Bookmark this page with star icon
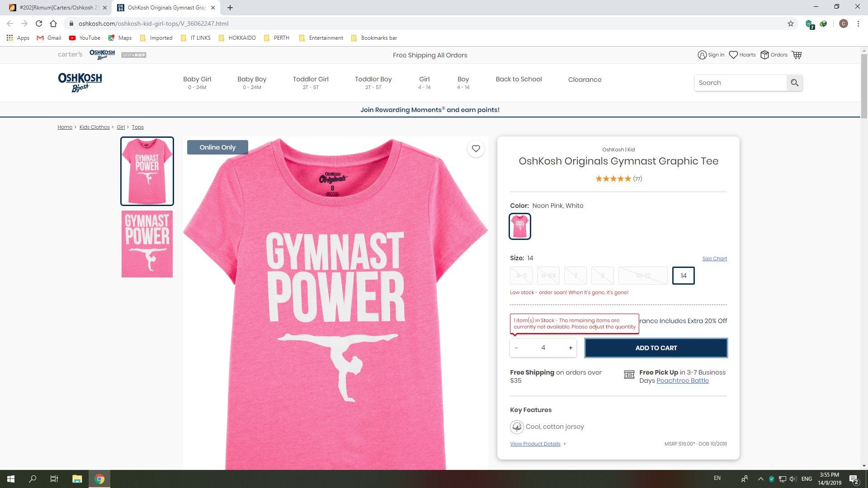 (x=791, y=23)
